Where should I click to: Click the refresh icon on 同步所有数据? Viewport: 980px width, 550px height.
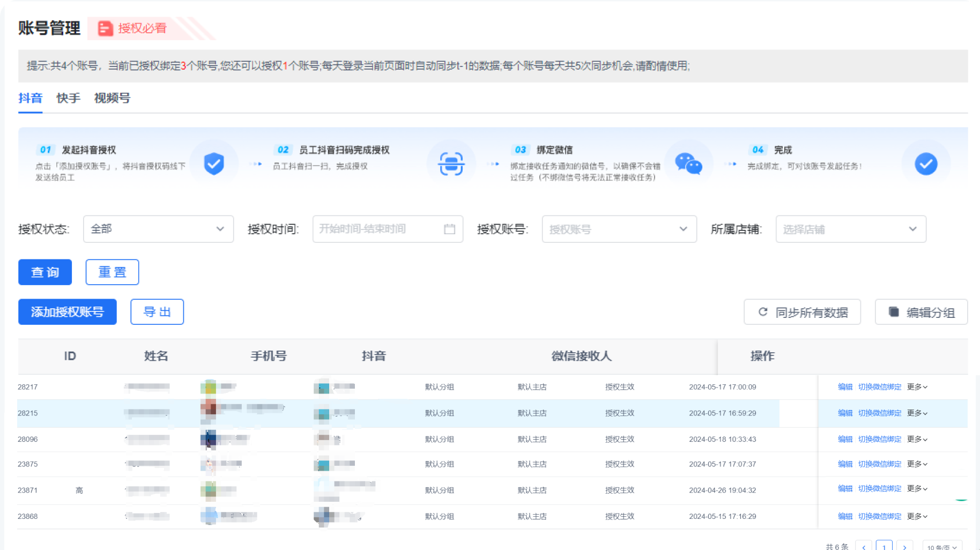point(763,312)
